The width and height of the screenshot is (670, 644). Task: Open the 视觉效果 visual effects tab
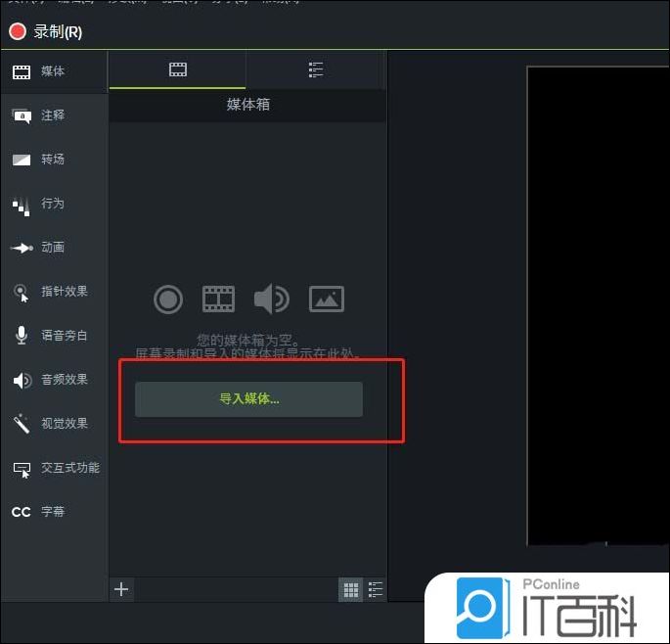click(x=54, y=424)
